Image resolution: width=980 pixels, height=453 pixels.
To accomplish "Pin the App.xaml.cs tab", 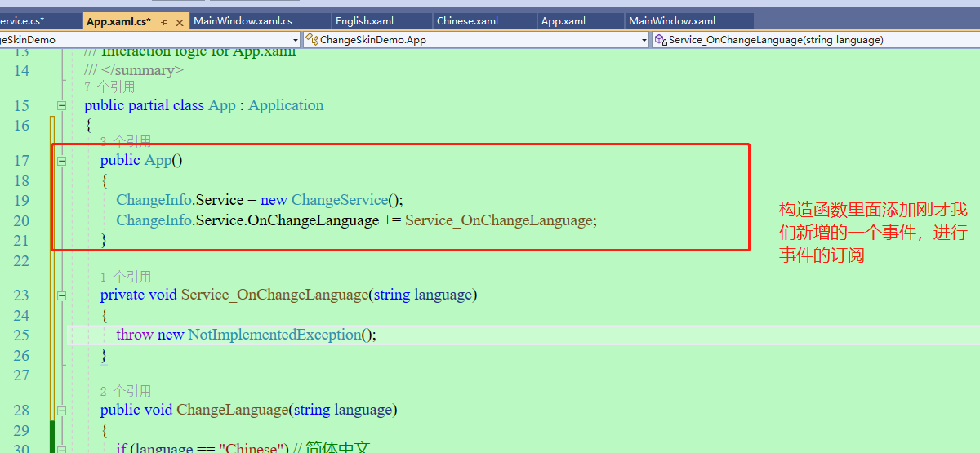I will (164, 22).
